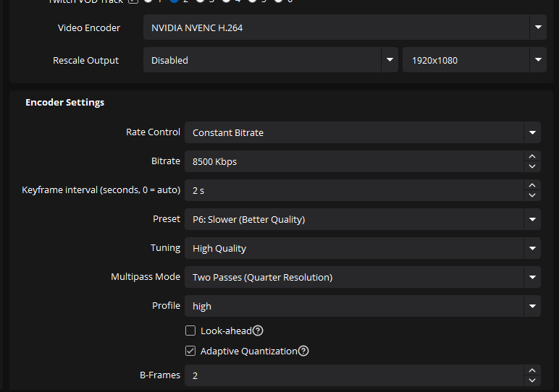Click the Bitrate label text

pos(166,161)
